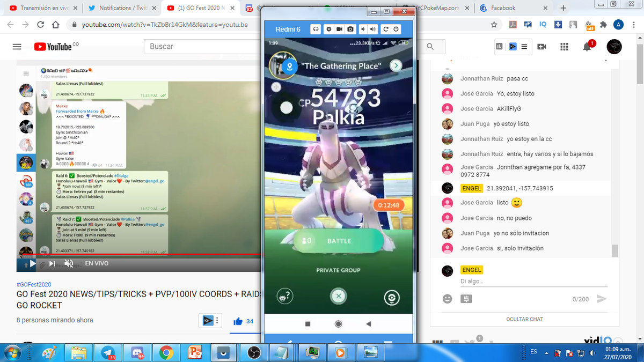
Task: Open OBS Studio from the taskbar
Action: click(253, 352)
